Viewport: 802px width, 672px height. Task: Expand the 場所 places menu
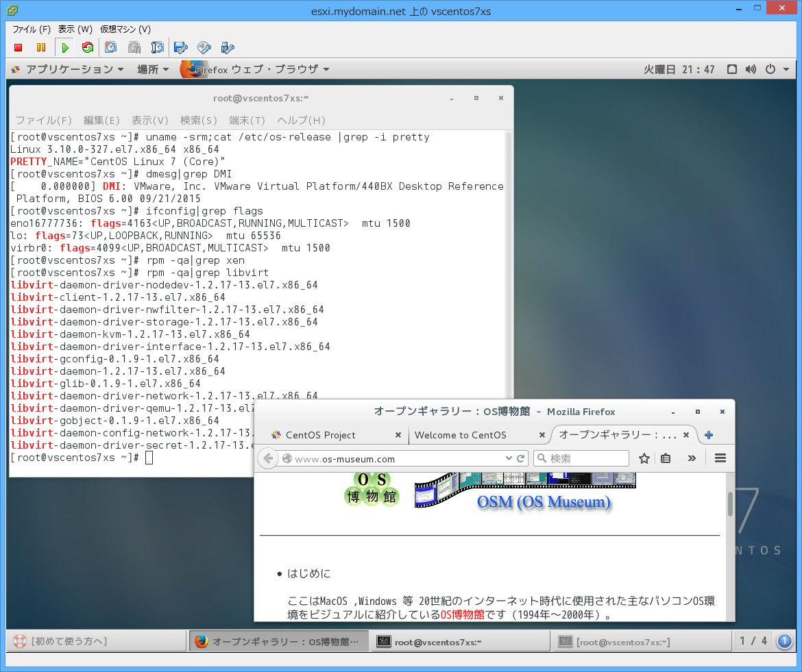[152, 69]
